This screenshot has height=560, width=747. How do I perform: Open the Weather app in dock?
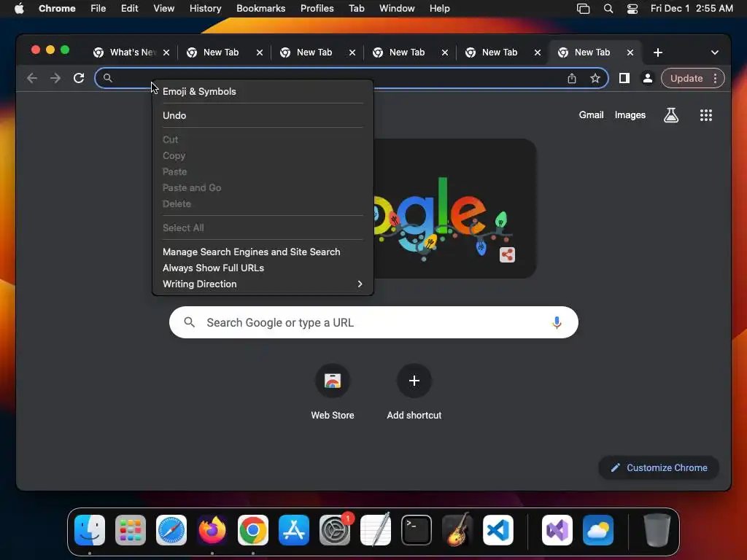pos(598,530)
